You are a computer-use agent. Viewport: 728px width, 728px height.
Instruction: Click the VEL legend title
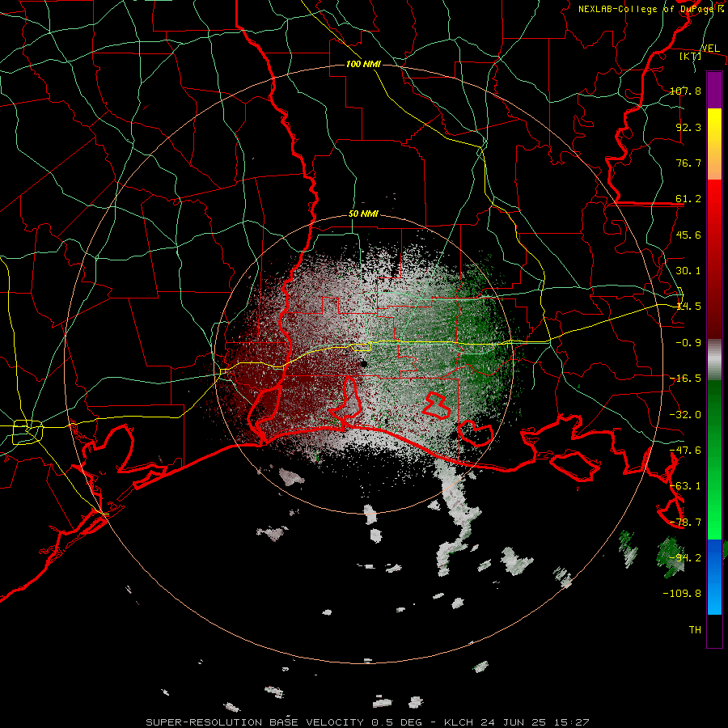[710, 48]
